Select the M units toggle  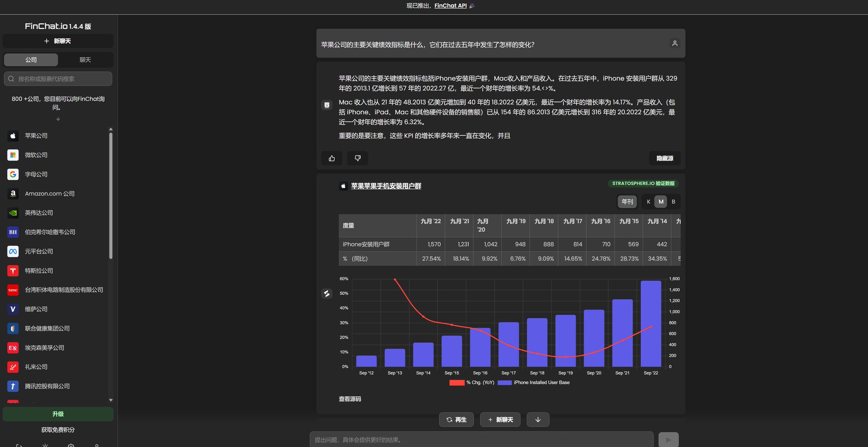[x=661, y=202]
